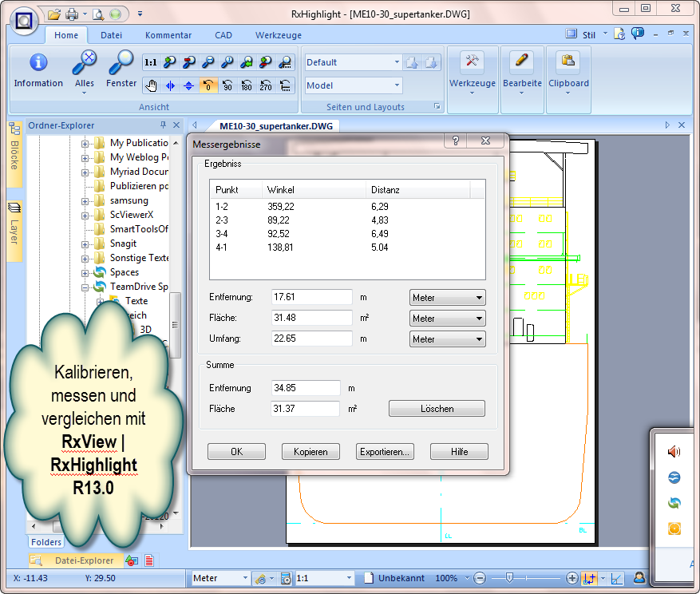Click the Information icon in the ribbon
Viewport: 700px width, 594px height.
(38, 64)
